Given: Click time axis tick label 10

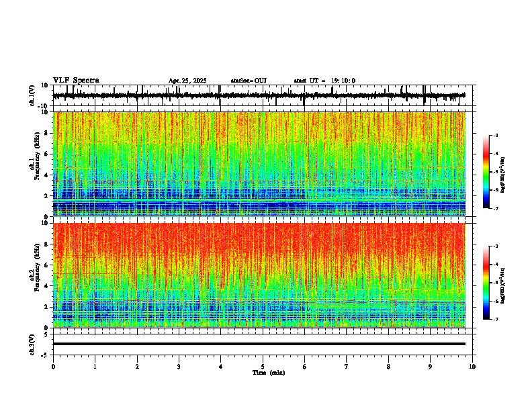Looking at the screenshot, I should pos(472,367).
